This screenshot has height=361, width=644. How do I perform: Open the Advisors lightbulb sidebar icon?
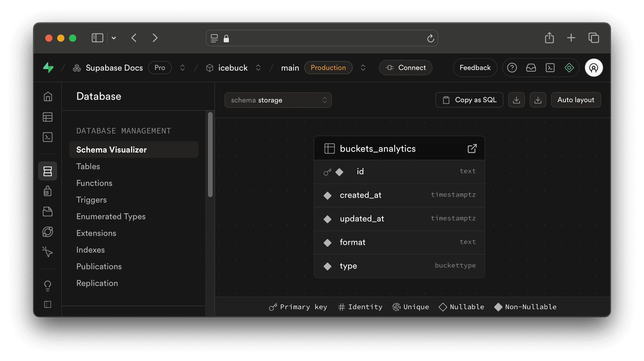[48, 286]
